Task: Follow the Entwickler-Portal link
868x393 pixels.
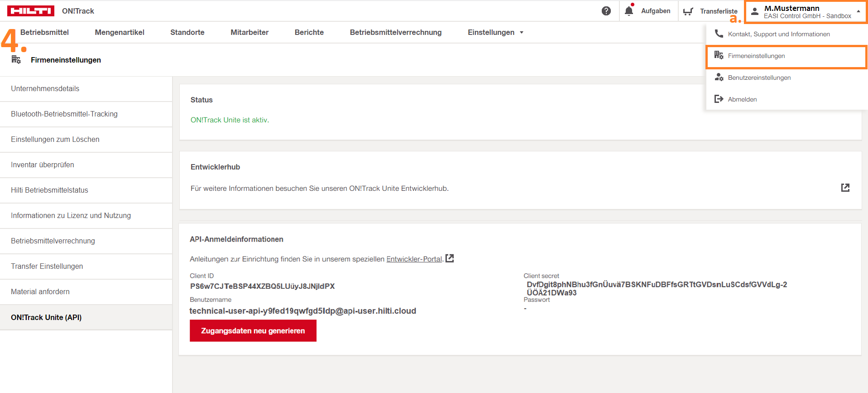Action: tap(414, 259)
